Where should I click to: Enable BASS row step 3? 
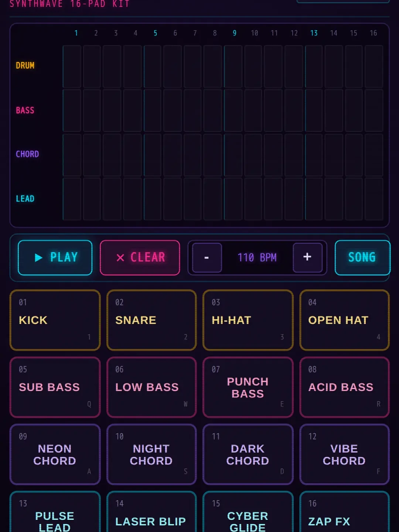(x=112, y=110)
